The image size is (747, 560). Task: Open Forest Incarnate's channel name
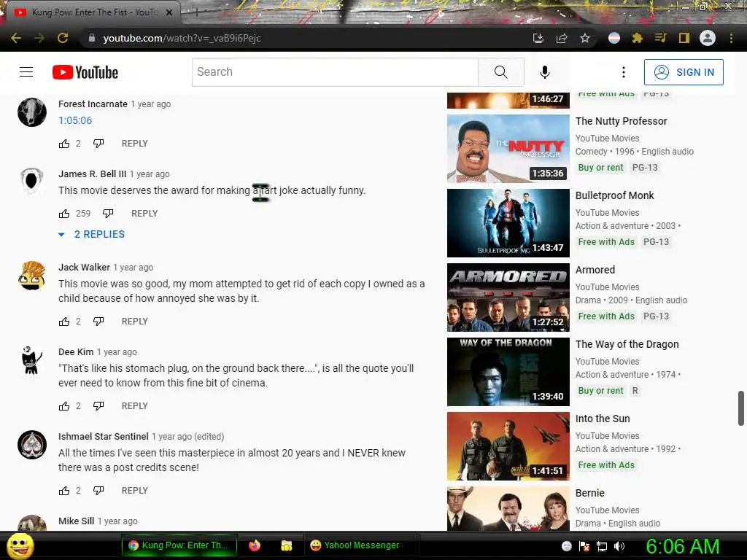pos(93,104)
